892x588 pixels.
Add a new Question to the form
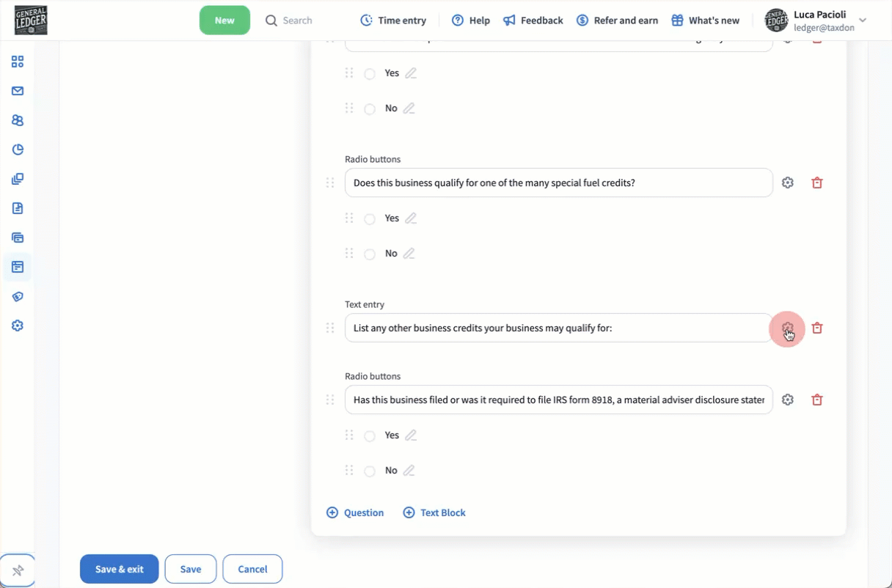(355, 513)
